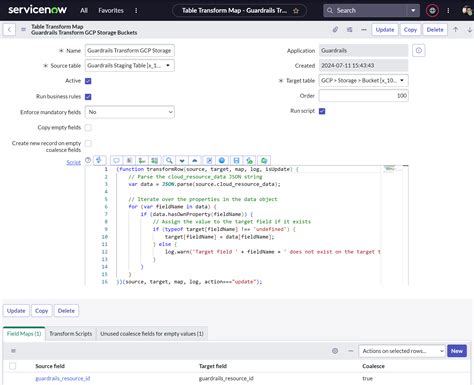The image size is (474, 385).
Task: Find previous with up chevron in toolbar
Action: 195,161
